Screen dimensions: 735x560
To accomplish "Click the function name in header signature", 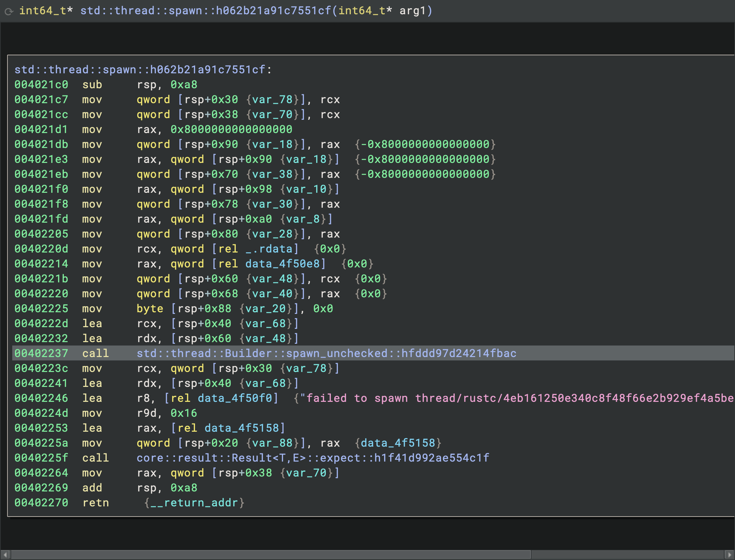I will pos(205,11).
